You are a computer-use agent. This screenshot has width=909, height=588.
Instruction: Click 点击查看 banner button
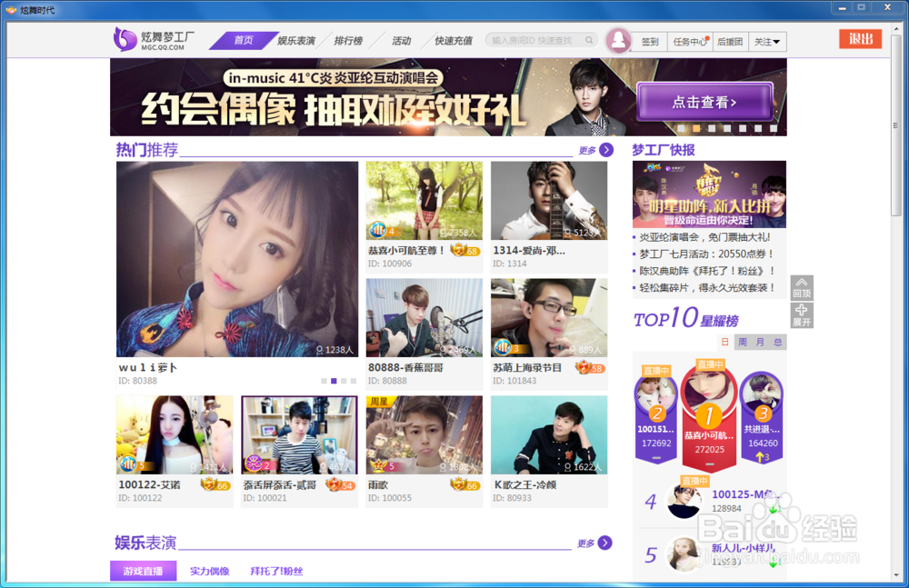point(704,102)
